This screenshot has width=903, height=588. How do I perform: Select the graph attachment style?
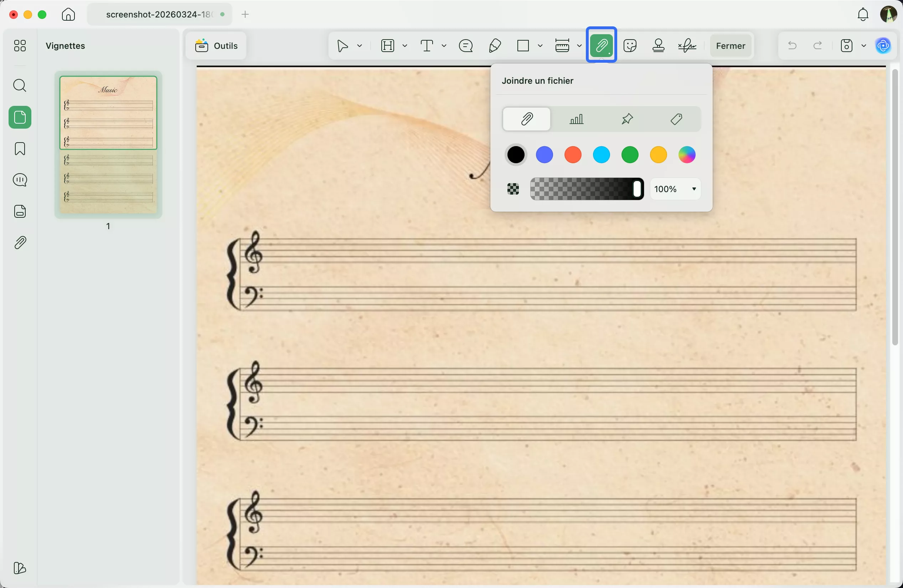point(577,119)
